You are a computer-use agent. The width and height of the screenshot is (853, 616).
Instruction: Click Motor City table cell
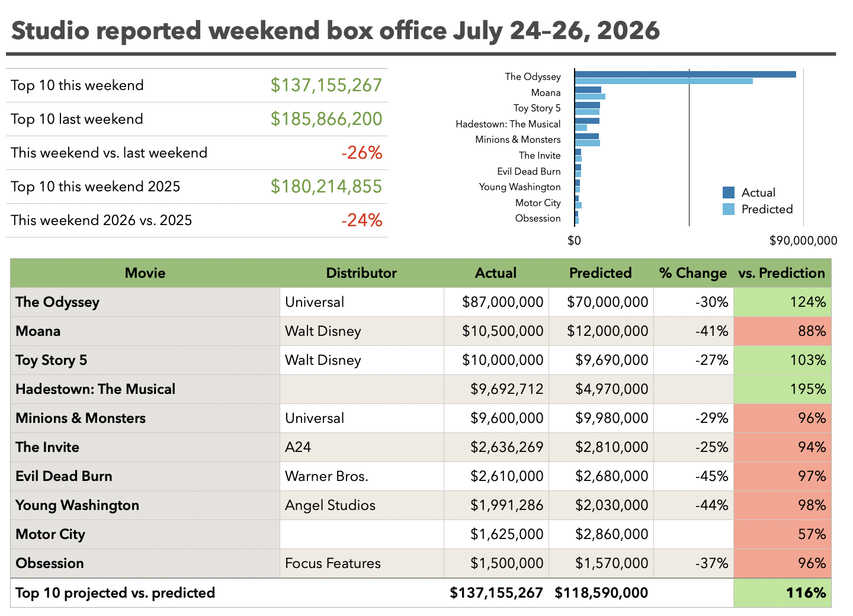tap(145, 534)
